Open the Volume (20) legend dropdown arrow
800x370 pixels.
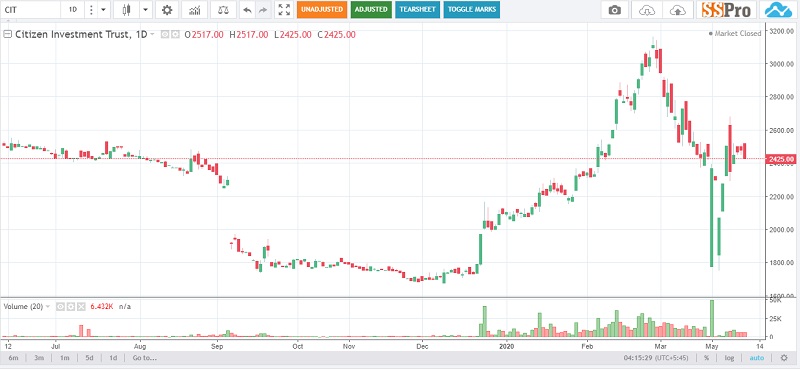click(48, 306)
